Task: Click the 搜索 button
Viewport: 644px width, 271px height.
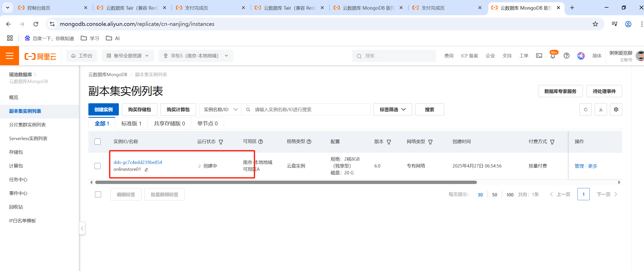Action: (430, 109)
